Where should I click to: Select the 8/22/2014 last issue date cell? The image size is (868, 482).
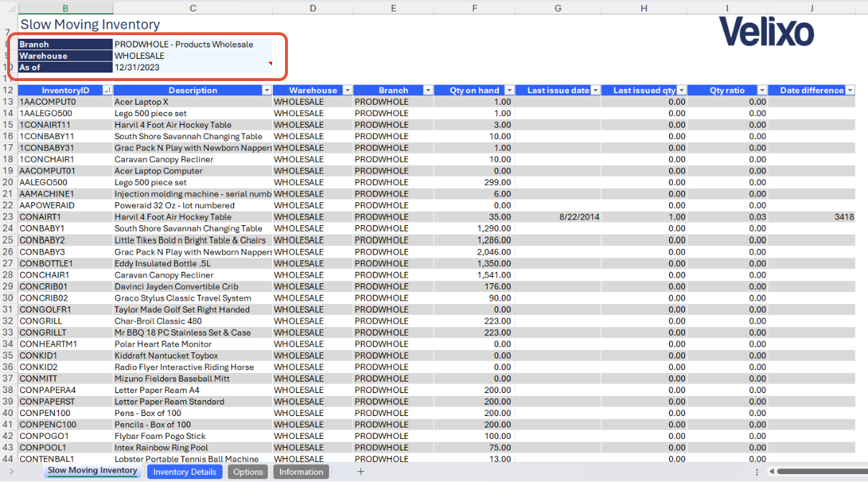pos(558,217)
